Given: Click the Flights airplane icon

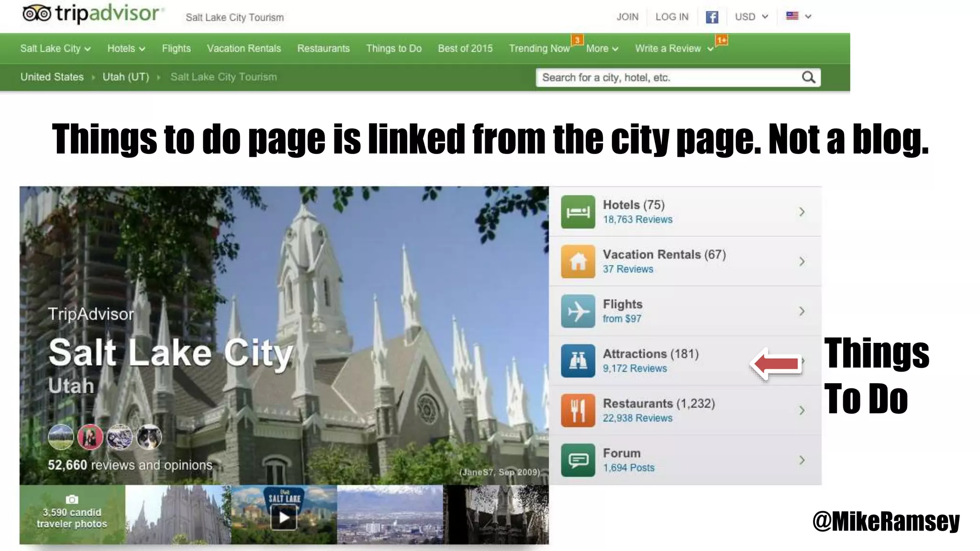Looking at the screenshot, I should pyautogui.click(x=578, y=311).
